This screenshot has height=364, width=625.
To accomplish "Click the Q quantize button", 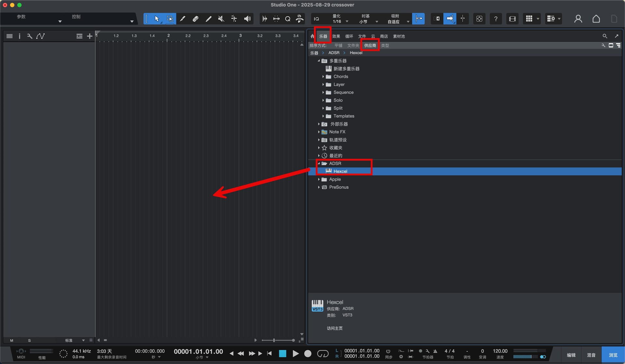I will 288,19.
